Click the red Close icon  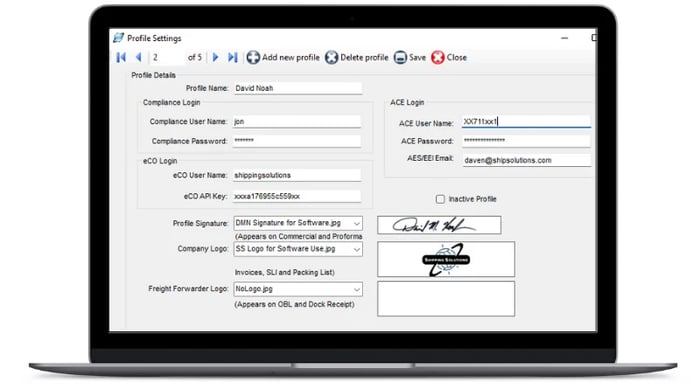point(438,57)
